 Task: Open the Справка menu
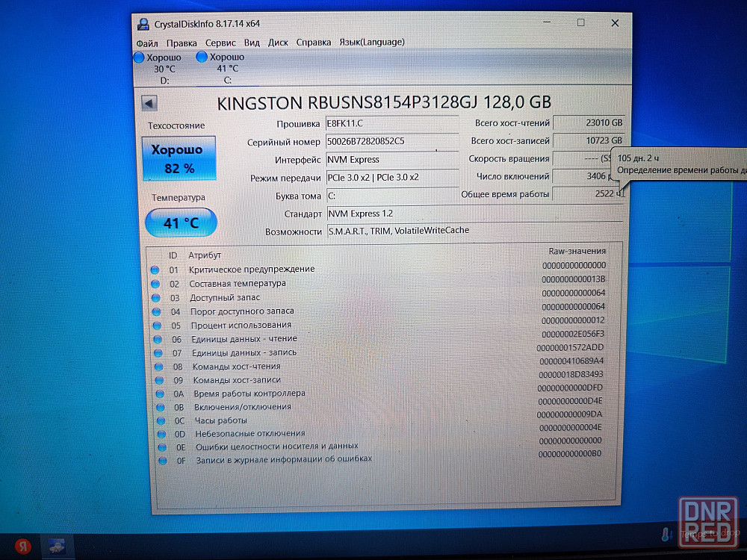(314, 43)
